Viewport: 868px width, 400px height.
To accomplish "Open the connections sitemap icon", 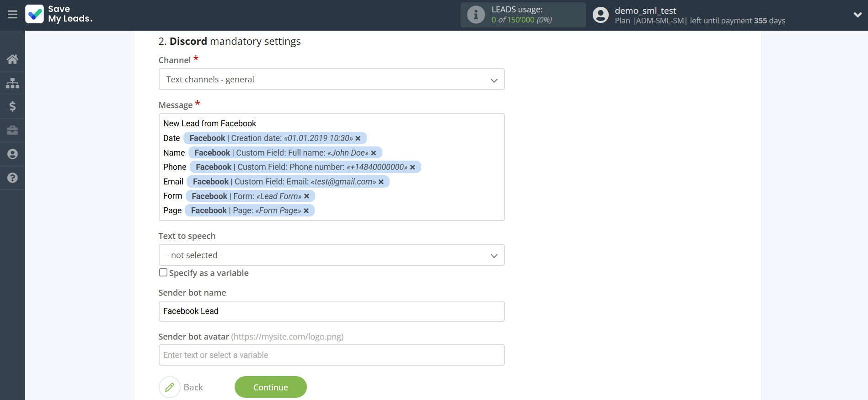I will point(12,83).
